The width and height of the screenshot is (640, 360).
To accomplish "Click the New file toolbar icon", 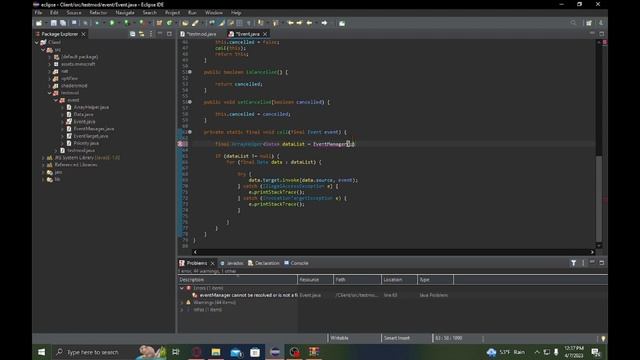I will [39, 23].
